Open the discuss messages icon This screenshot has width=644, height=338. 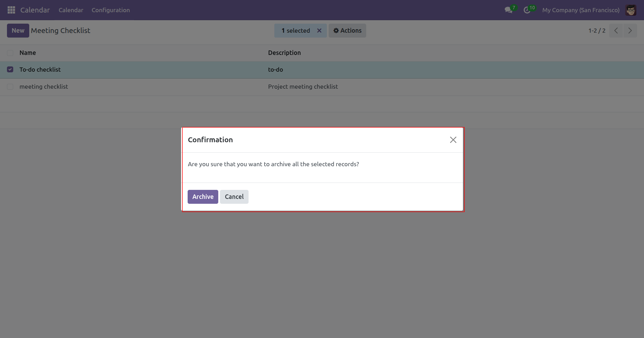(x=509, y=10)
